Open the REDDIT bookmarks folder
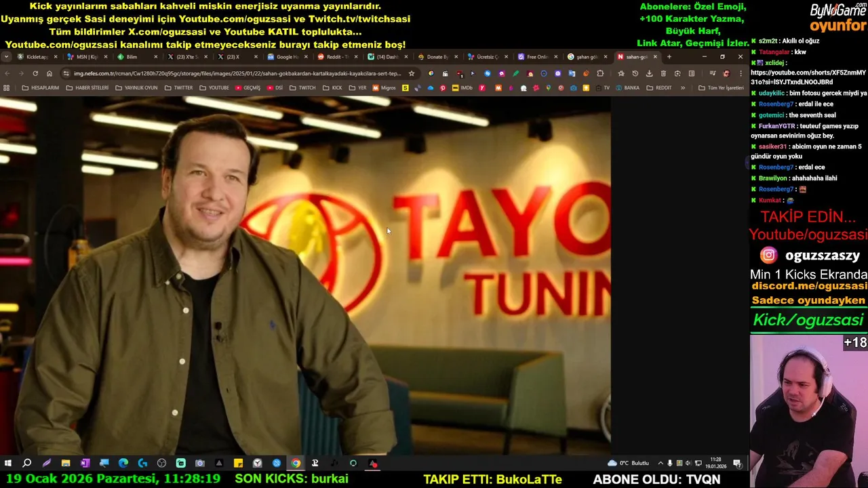 [659, 87]
